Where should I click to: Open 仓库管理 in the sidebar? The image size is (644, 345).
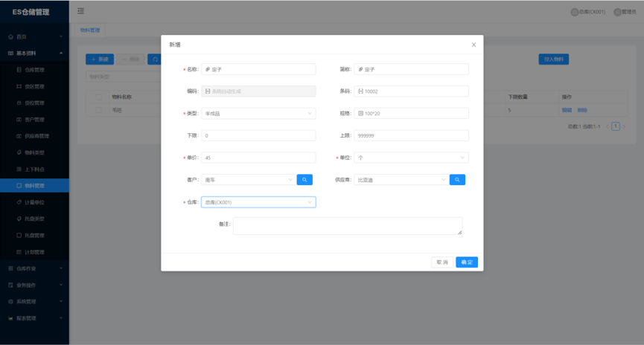tap(35, 70)
